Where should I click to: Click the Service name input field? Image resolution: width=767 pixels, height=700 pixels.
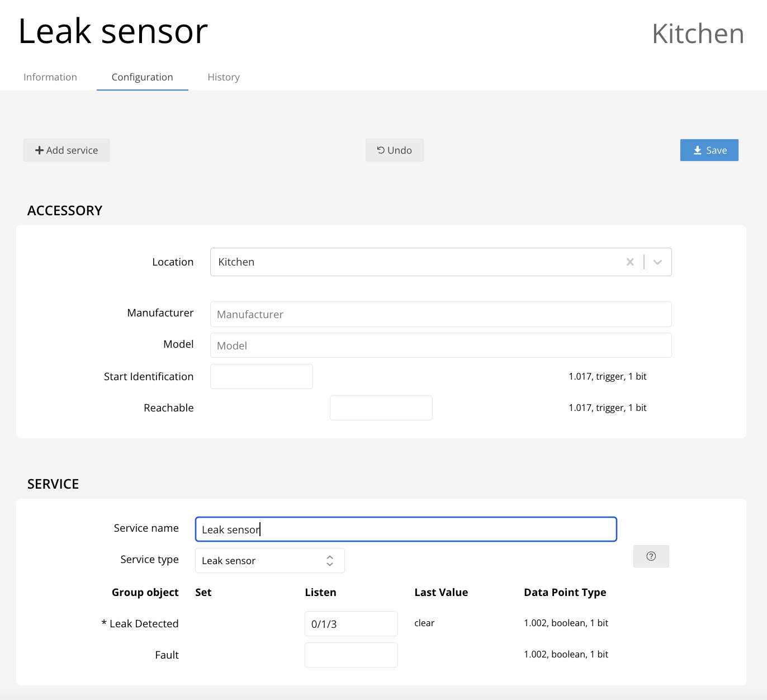coord(406,529)
